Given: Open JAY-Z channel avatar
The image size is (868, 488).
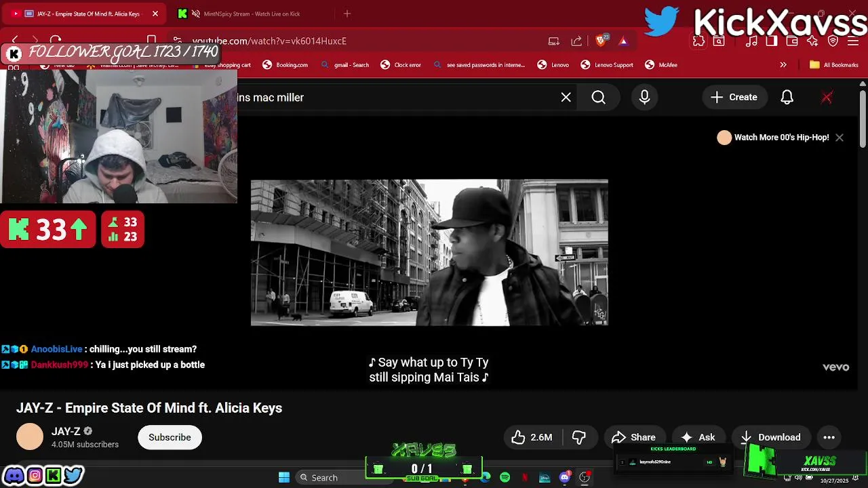Looking at the screenshot, I should [30, 437].
